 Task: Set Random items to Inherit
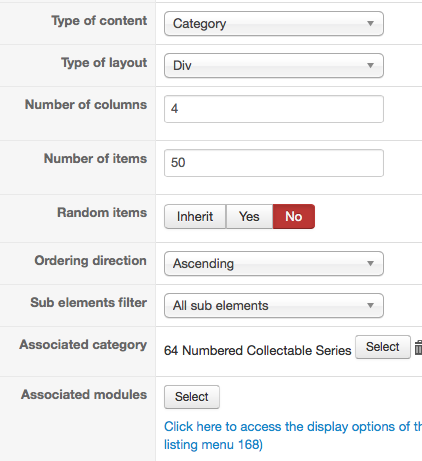195,216
